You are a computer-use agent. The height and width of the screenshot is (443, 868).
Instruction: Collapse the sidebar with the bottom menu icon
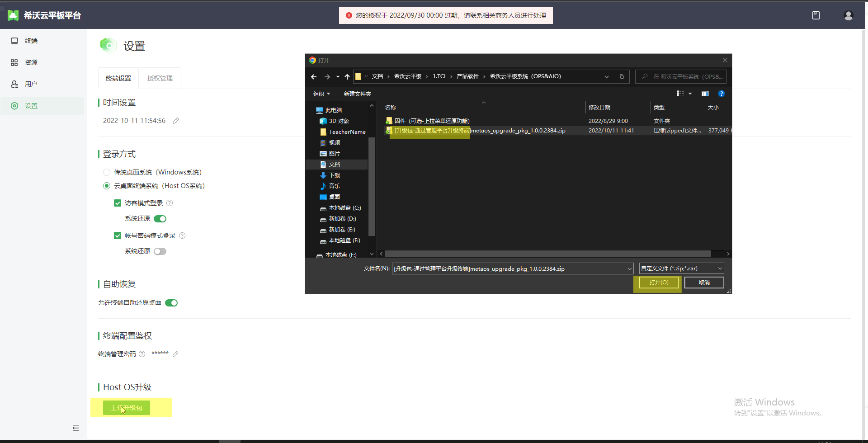[x=76, y=428]
